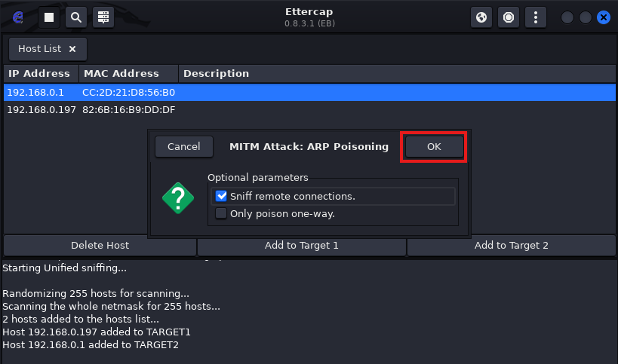Sort by MAC Address column header
Screen dimensions: 618x364
[121, 74]
